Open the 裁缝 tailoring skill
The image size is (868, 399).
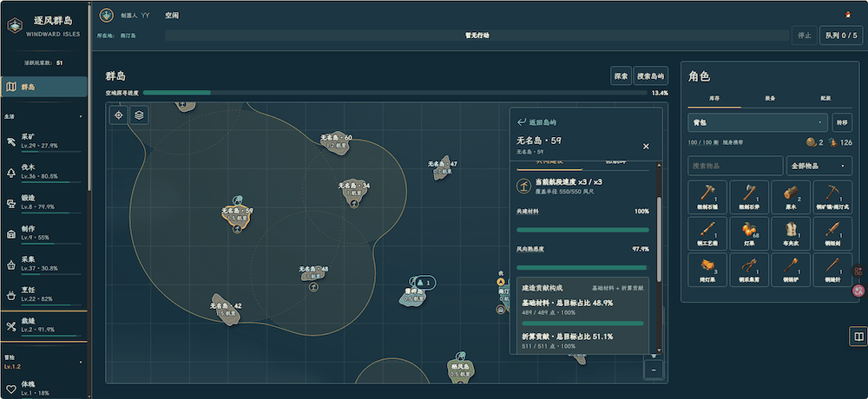(x=43, y=325)
